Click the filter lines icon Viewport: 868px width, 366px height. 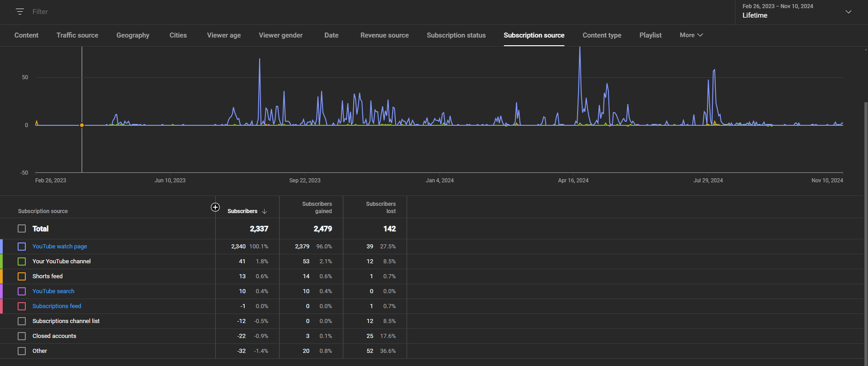[x=19, y=12]
